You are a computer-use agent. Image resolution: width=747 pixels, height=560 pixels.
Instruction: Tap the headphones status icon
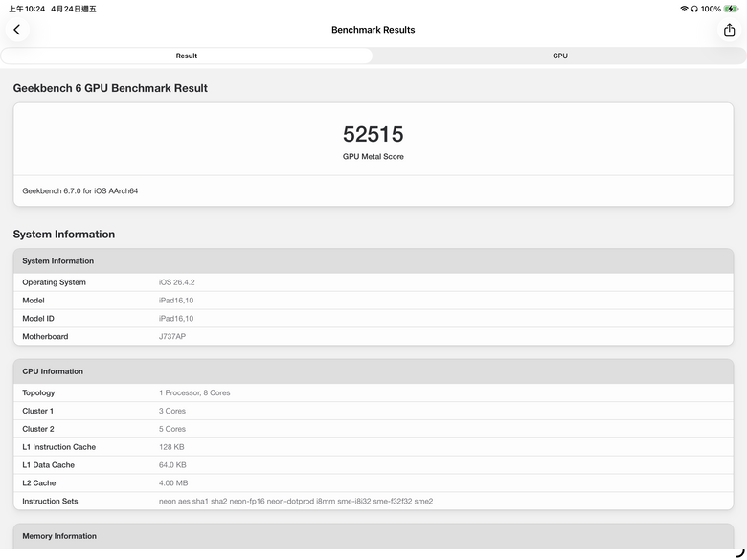(x=694, y=9)
